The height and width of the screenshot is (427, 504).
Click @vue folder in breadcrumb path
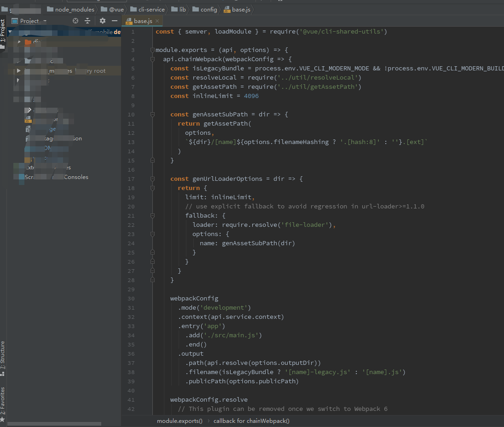(112, 10)
